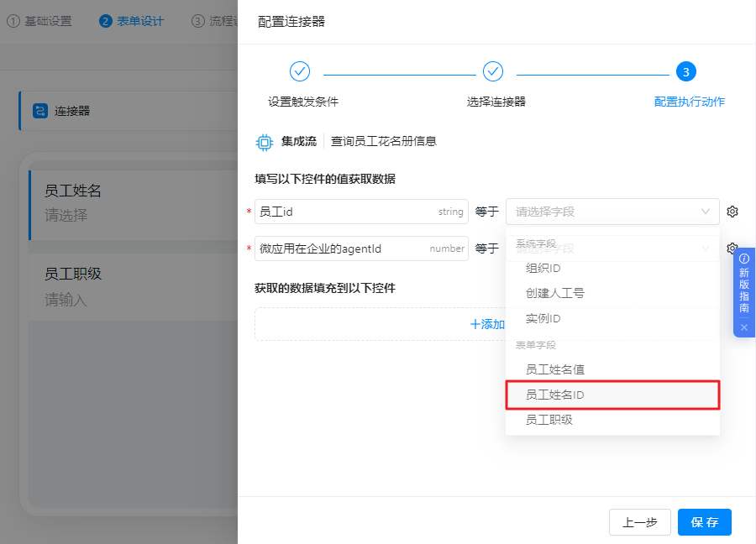Switch to the 基础设置 step
The width and height of the screenshot is (756, 544).
[39, 20]
